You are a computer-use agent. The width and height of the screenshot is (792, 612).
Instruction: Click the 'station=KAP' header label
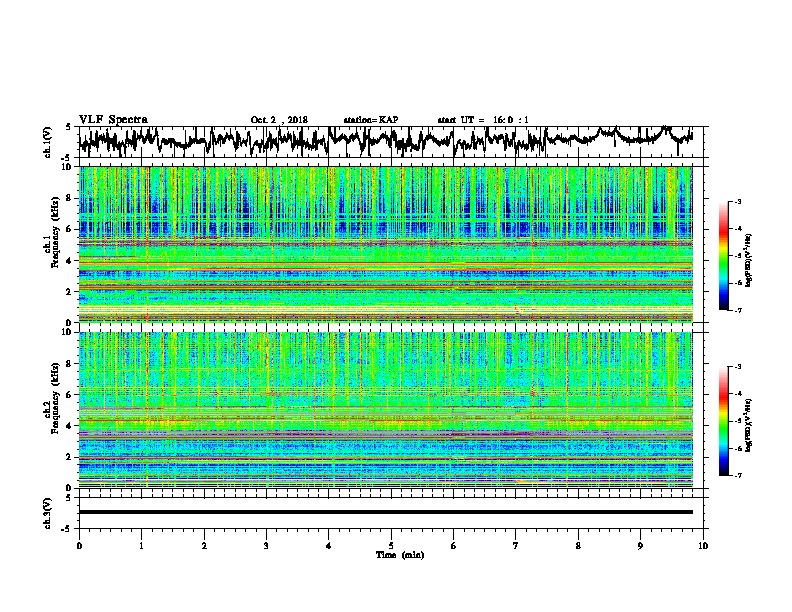tap(371, 120)
